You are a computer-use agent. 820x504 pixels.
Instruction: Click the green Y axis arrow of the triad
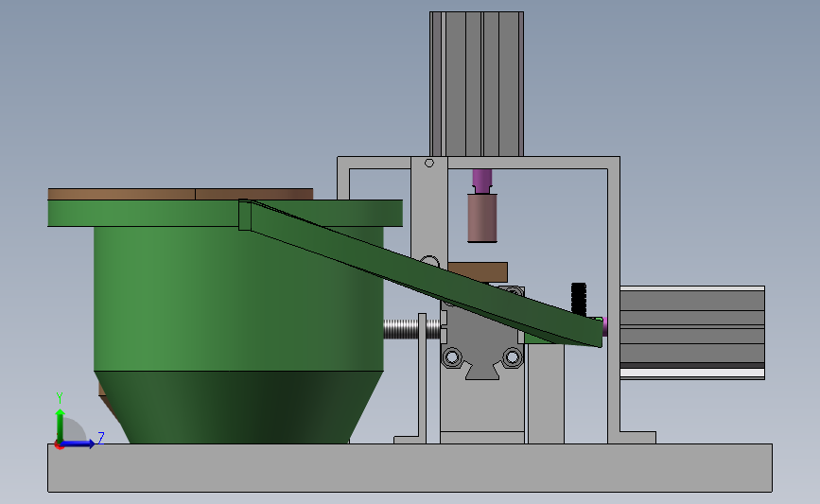61,425
